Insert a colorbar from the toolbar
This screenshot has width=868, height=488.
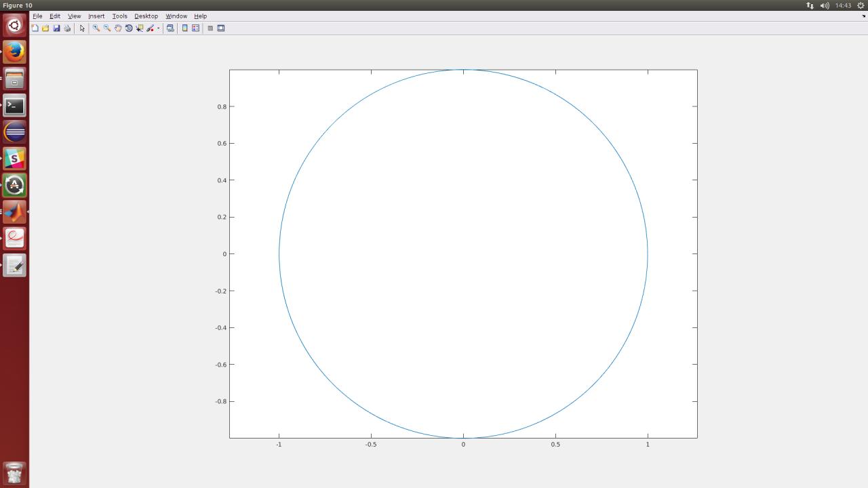[184, 28]
